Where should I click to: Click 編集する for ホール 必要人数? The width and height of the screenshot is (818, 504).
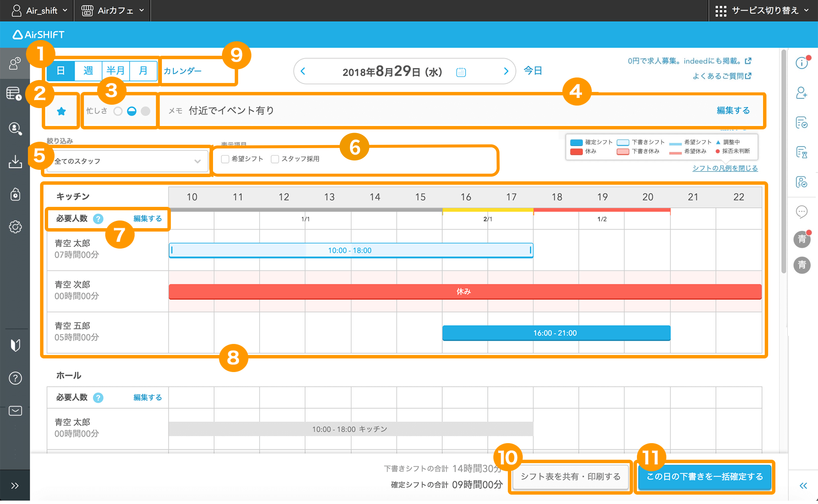[x=147, y=398]
